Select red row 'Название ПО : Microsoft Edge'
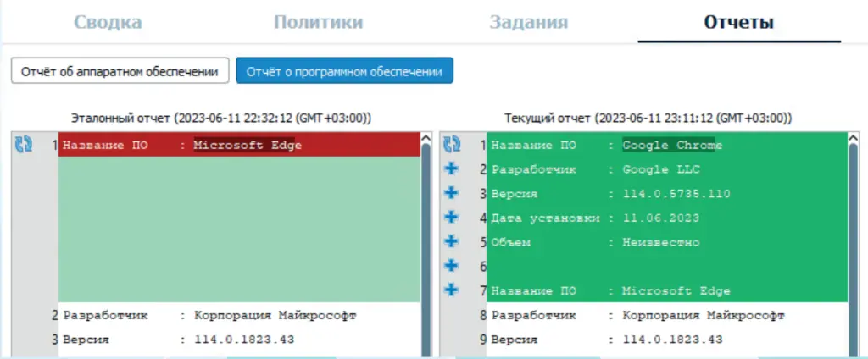868x359 pixels. [x=239, y=145]
